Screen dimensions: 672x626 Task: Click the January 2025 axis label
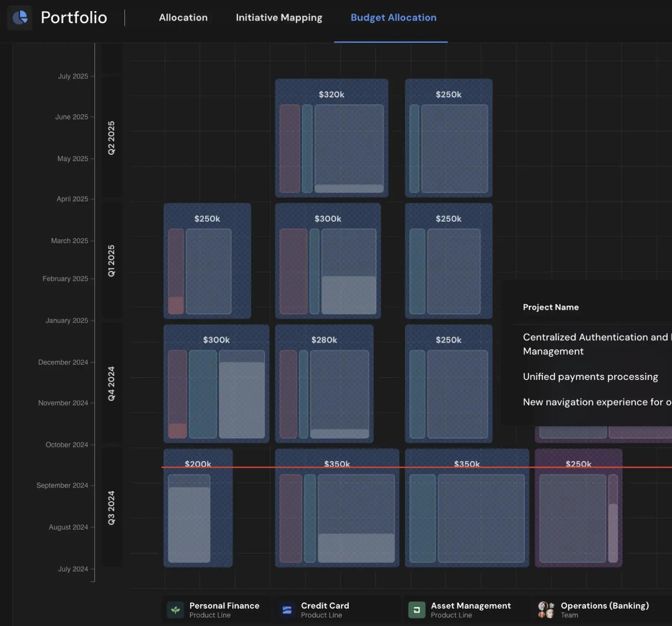point(67,320)
